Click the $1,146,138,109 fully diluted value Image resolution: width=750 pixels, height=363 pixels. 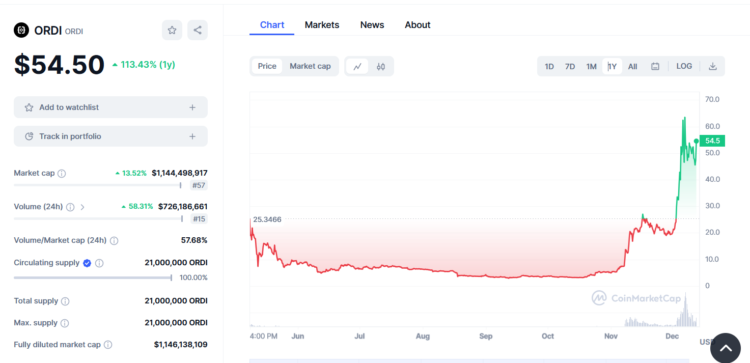pos(181,344)
